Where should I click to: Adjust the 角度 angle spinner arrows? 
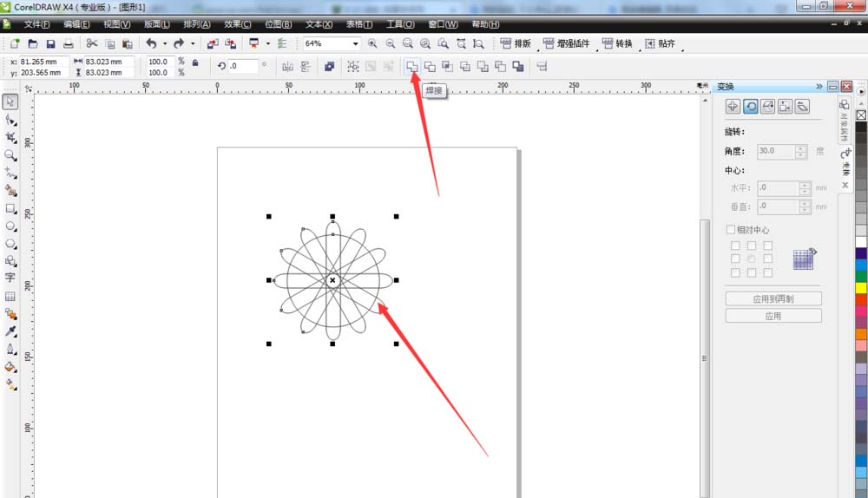800,152
